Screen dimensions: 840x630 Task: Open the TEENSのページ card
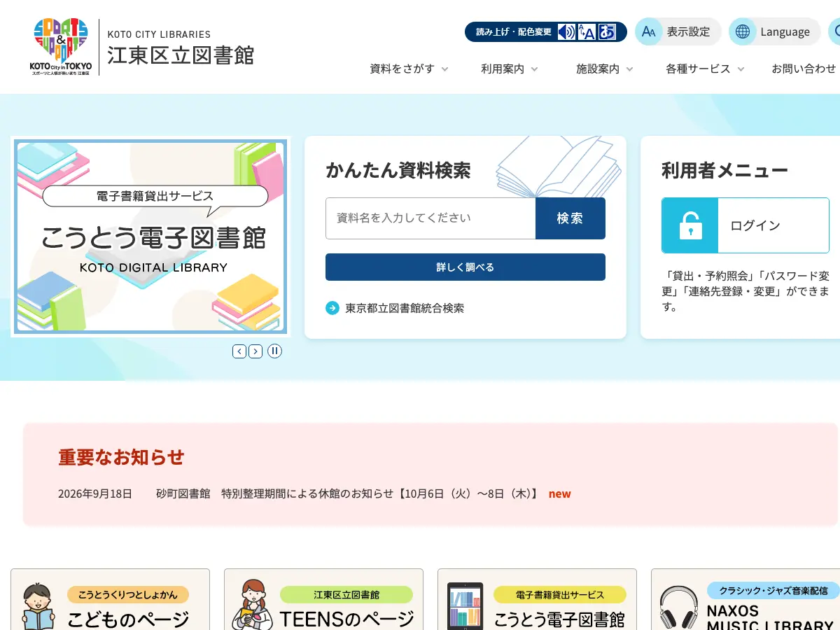pyautogui.click(x=323, y=599)
